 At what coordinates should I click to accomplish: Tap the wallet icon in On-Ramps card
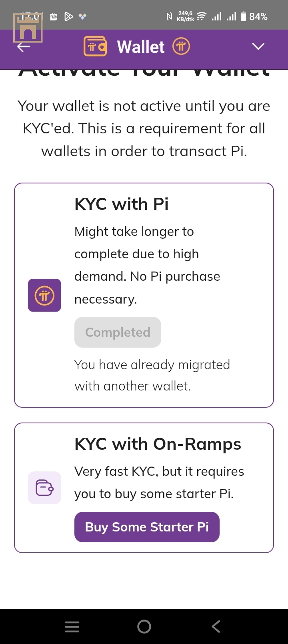[44, 488]
